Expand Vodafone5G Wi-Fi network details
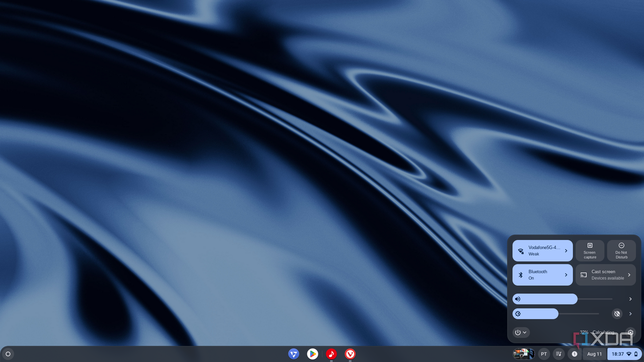This screenshot has width=644, height=362. tap(566, 251)
